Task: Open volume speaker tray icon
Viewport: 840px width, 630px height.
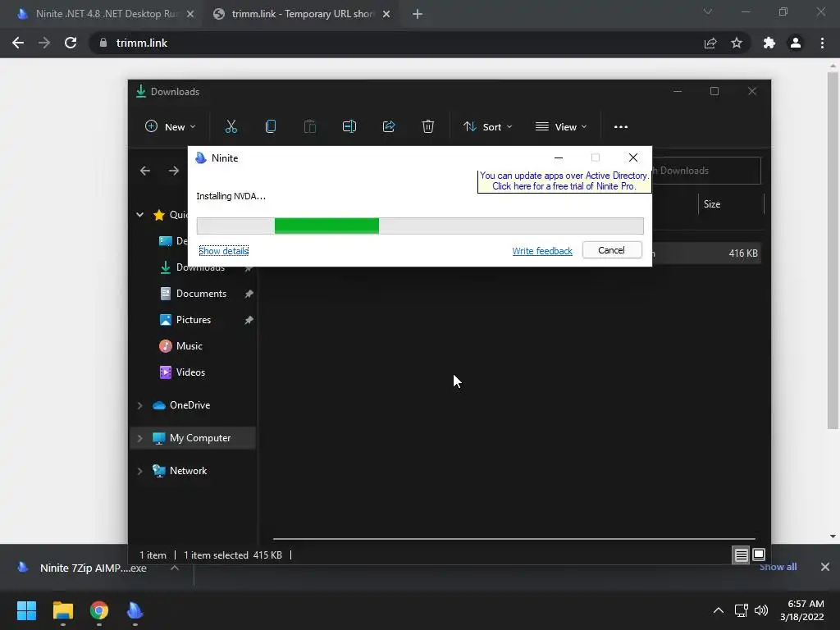Action: click(761, 610)
